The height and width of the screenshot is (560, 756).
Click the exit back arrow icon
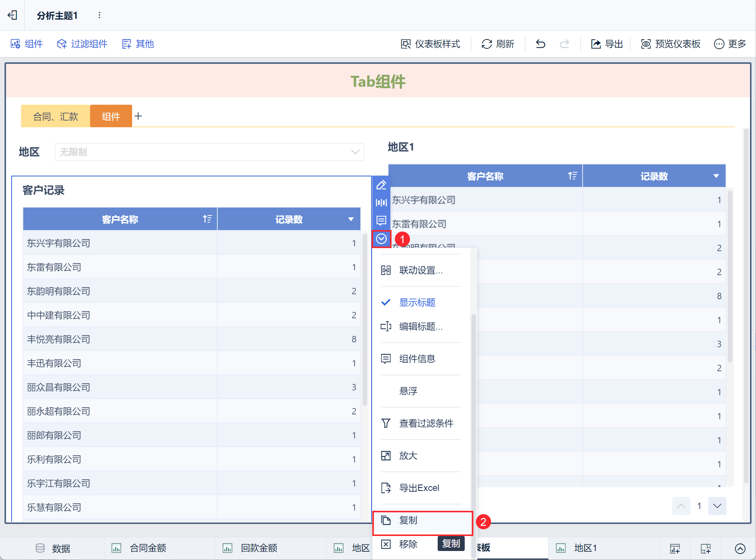pos(12,15)
